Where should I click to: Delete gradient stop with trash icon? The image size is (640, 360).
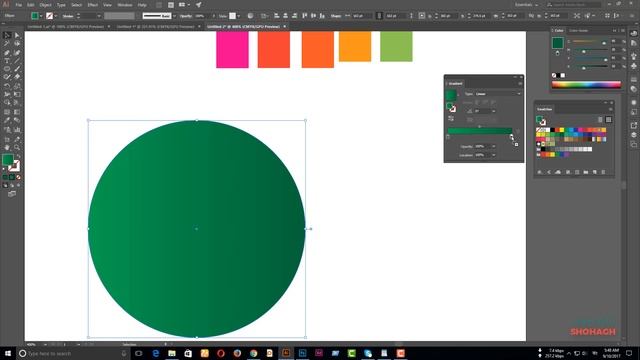coord(518,131)
